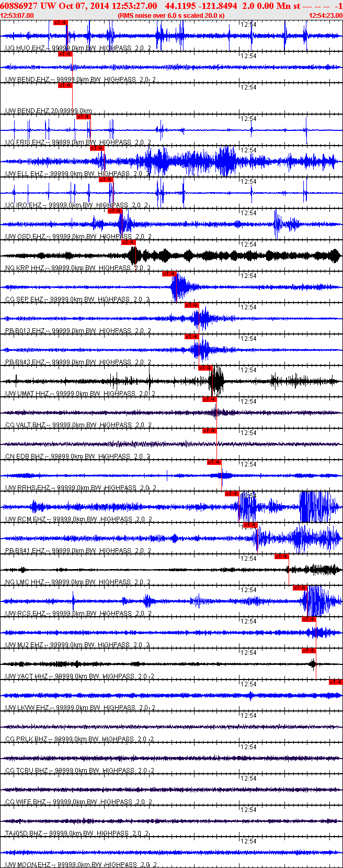343x868 pixels.
Task: Select the UW RRHS EHZ station label
Action: 81,488
